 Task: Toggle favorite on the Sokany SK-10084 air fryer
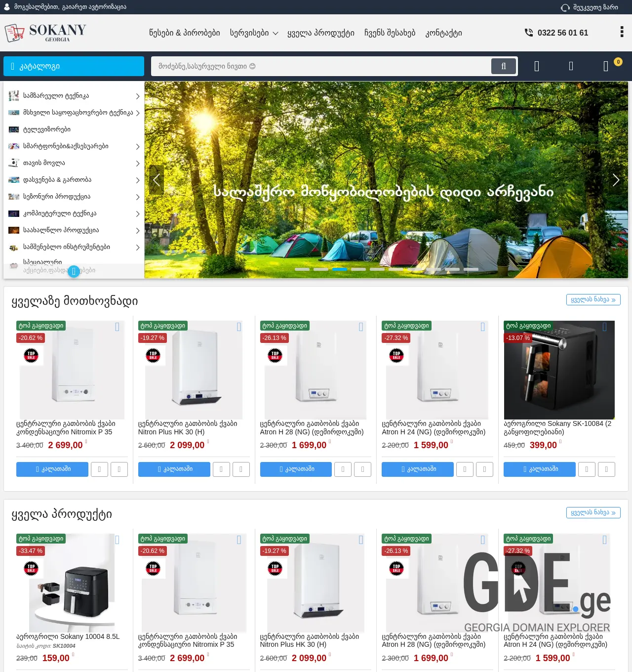coord(604,327)
